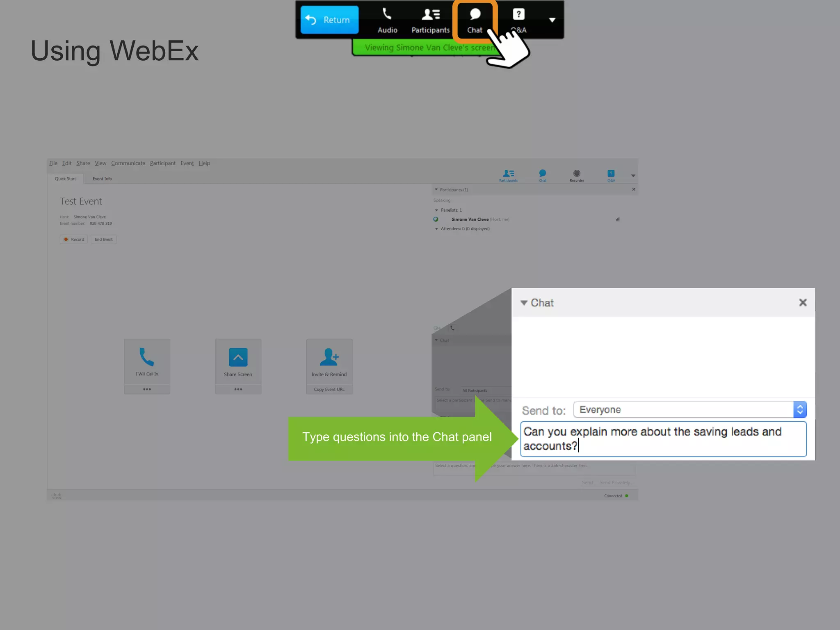Open the Event menu
Screen dimensions: 840x630
tap(187, 163)
